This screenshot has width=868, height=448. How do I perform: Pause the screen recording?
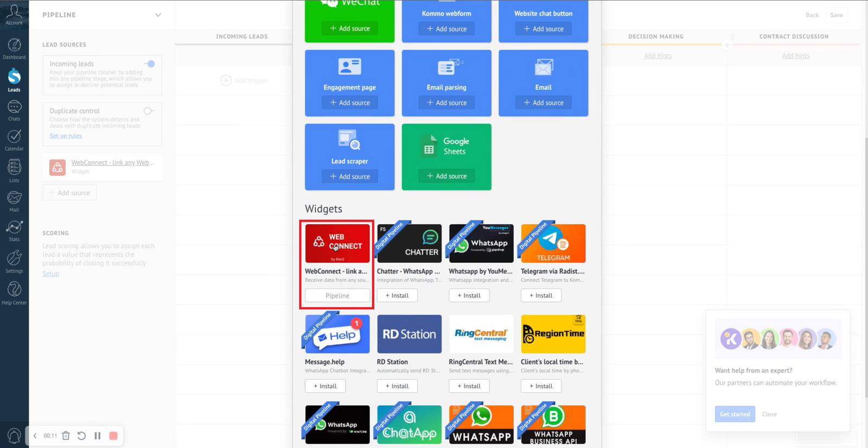(98, 436)
